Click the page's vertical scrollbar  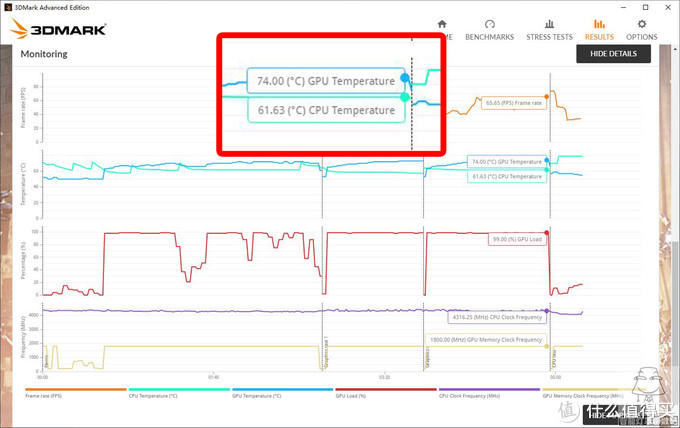click(x=676, y=234)
